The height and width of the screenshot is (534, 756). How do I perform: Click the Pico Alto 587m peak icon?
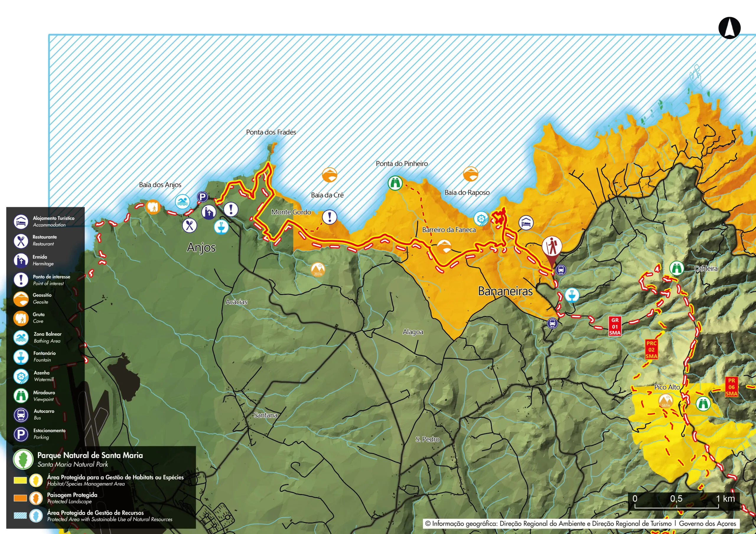666,401
